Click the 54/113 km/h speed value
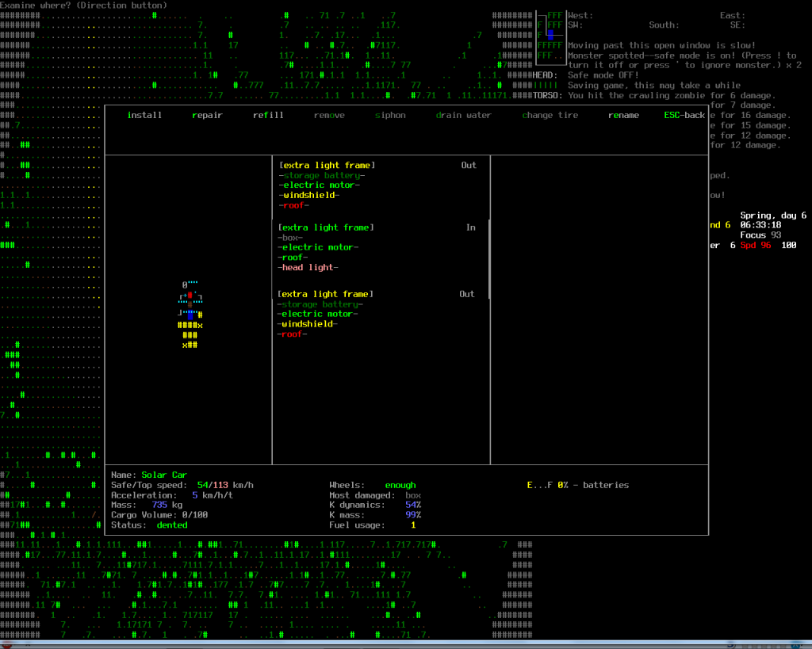Image resolution: width=812 pixels, height=649 pixels. (x=225, y=485)
